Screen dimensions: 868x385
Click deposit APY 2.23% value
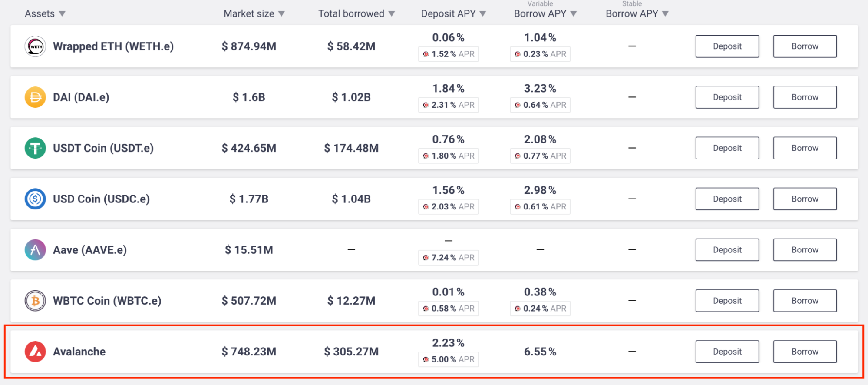(x=449, y=342)
